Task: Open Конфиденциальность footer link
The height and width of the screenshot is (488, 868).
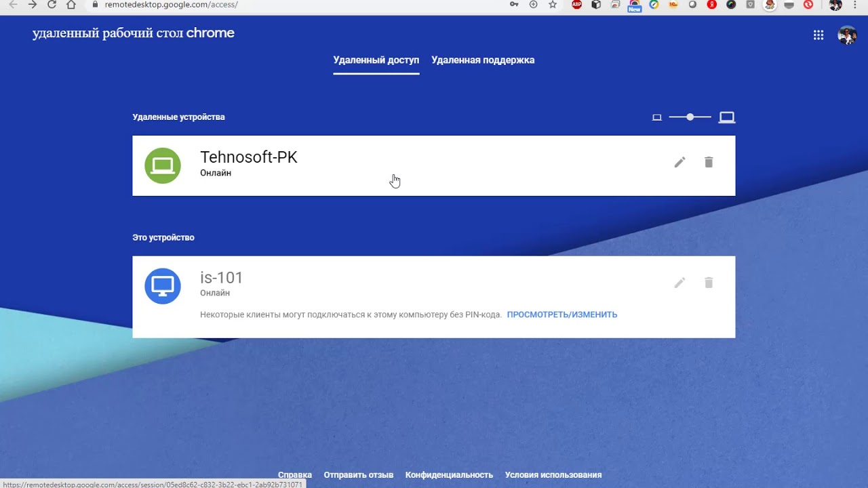Action: coord(449,475)
